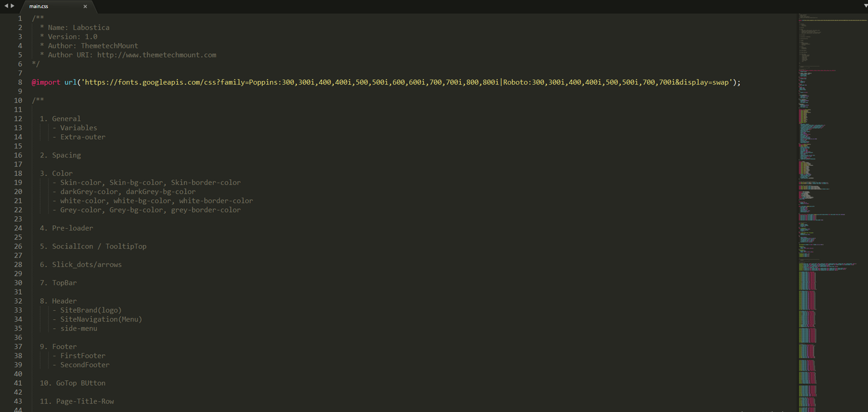Click the previous tab left arrow
The image size is (868, 412).
coord(6,6)
